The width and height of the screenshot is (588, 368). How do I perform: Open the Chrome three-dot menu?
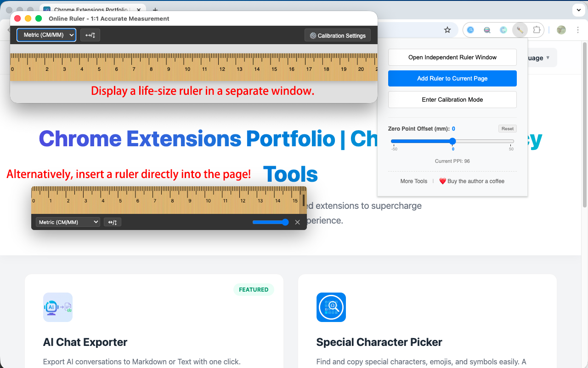(577, 30)
